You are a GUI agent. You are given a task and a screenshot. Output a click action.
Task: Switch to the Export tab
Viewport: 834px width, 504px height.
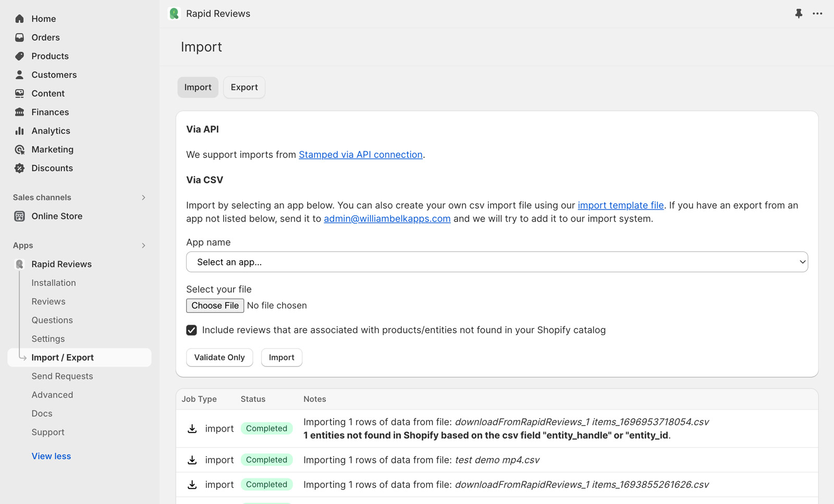[244, 88]
